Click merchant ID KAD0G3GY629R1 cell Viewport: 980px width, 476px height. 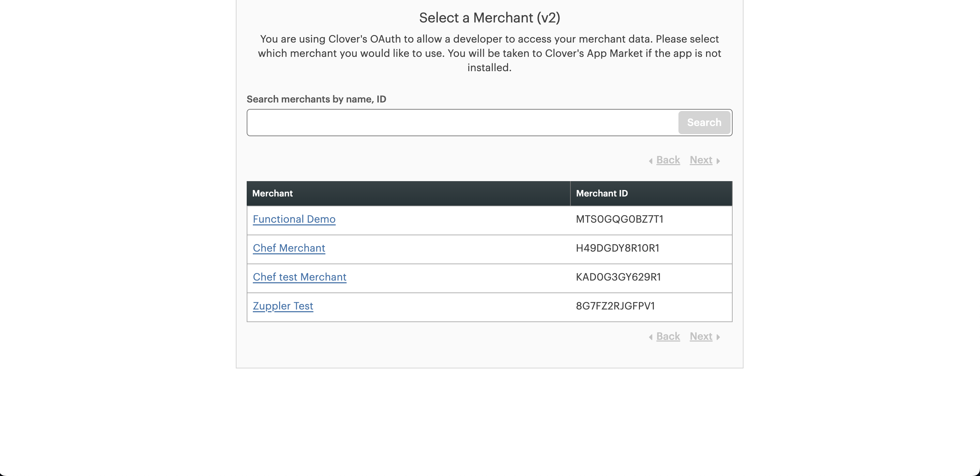[x=618, y=277]
